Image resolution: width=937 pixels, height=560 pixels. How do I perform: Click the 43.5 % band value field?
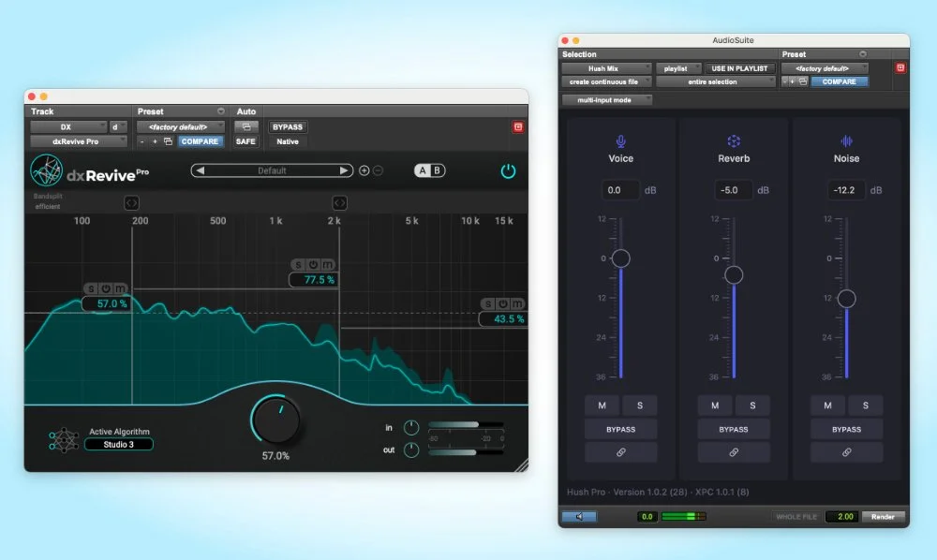[503, 318]
